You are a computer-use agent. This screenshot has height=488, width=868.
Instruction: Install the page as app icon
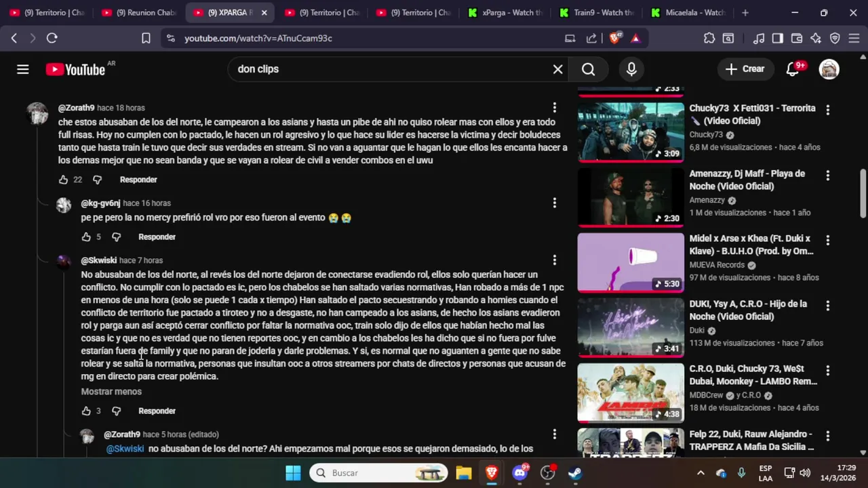click(x=570, y=39)
